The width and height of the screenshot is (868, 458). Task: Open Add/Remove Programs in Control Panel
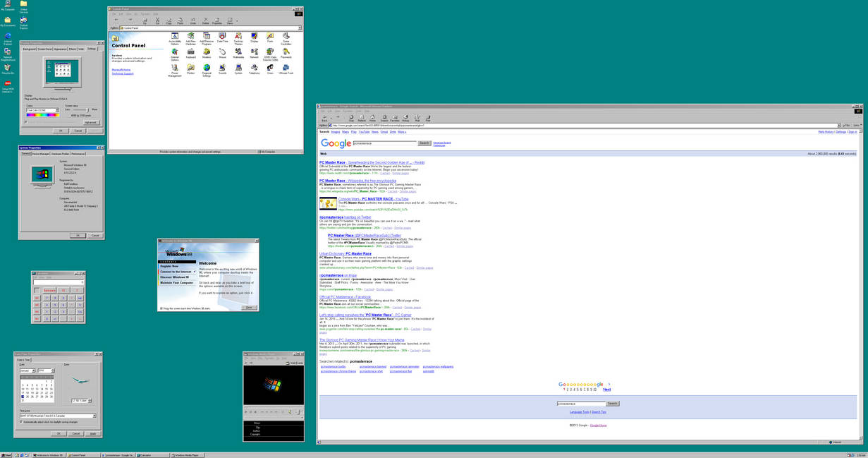tap(207, 37)
